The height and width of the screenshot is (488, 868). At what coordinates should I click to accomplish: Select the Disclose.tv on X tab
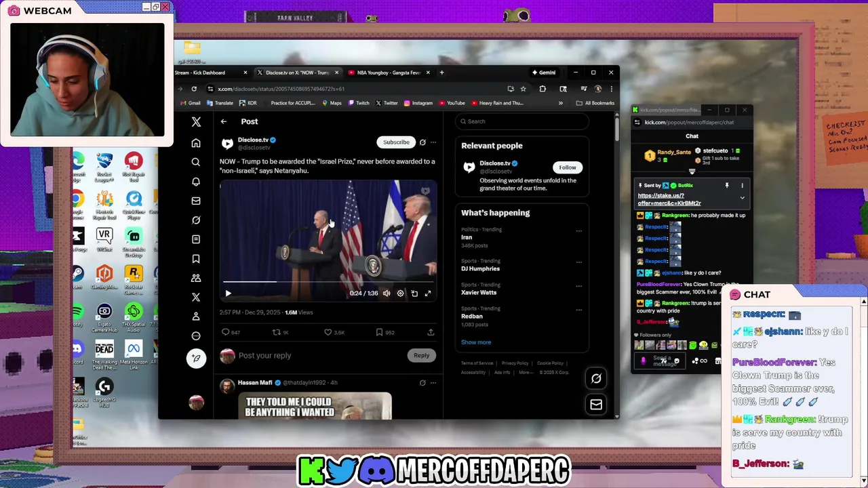(297, 73)
